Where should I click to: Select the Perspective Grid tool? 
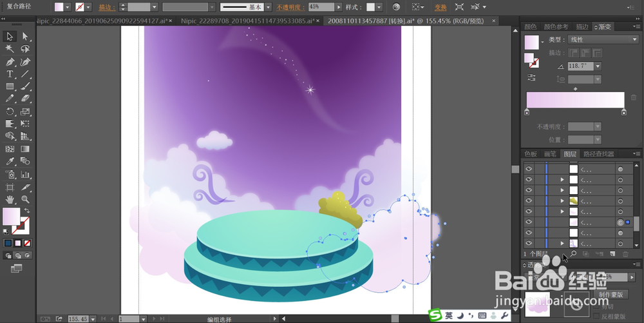click(25, 136)
